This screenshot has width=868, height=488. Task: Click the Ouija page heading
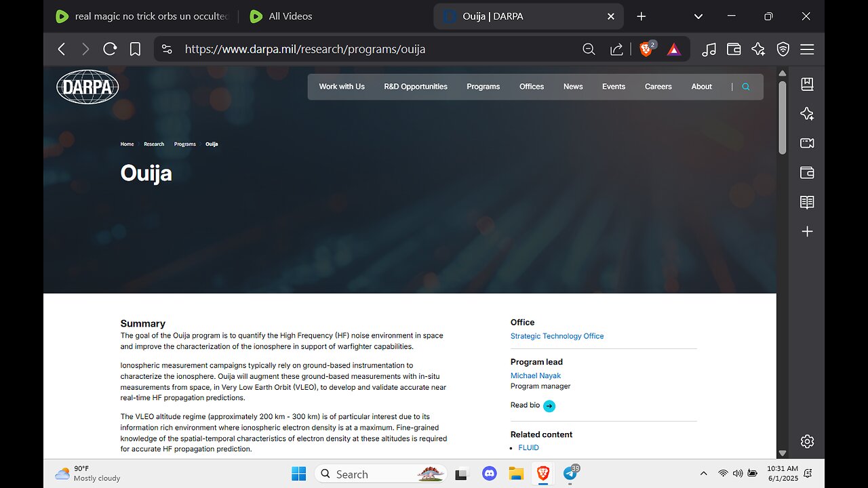(146, 174)
